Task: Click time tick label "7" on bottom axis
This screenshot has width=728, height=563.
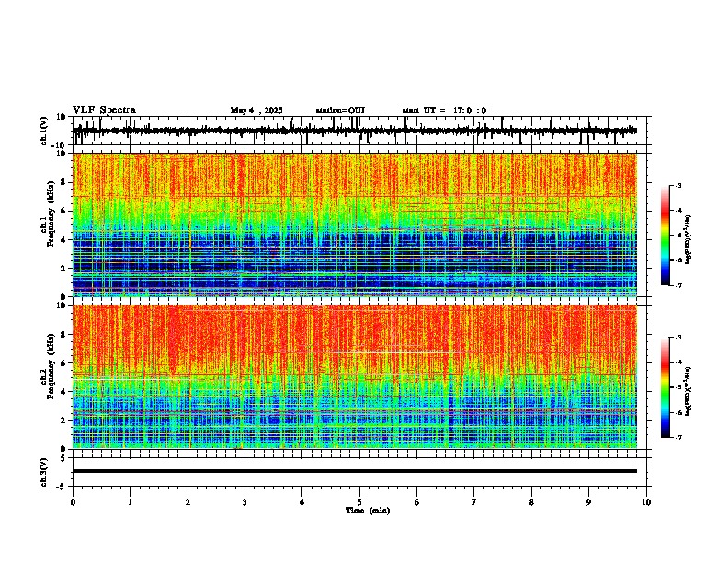Action: (x=474, y=502)
